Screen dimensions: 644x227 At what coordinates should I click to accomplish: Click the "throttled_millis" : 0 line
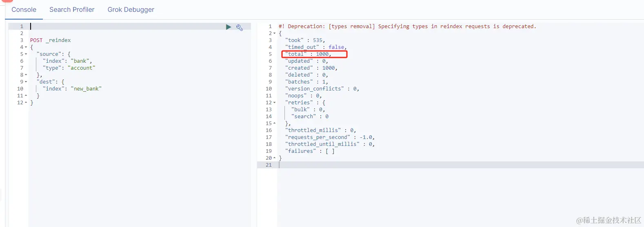320,130
